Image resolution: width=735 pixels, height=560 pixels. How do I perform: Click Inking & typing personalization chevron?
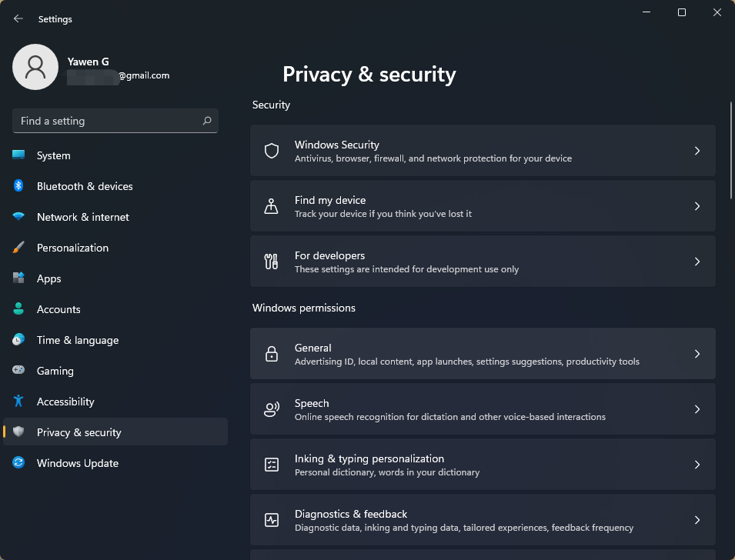697,465
